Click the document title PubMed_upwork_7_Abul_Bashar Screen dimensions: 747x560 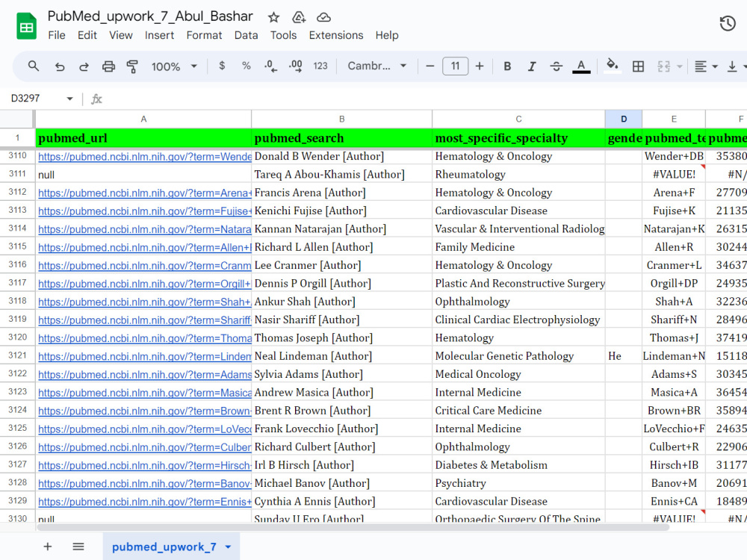150,16
